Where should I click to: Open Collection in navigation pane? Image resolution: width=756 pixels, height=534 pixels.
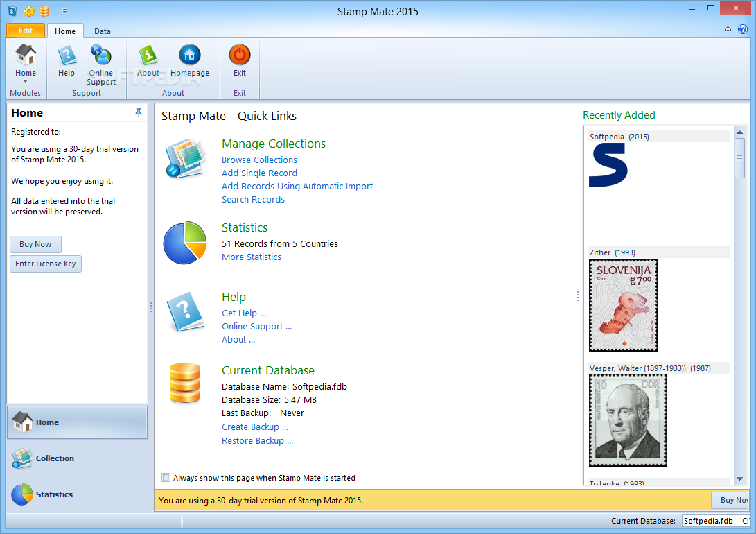coord(77,458)
